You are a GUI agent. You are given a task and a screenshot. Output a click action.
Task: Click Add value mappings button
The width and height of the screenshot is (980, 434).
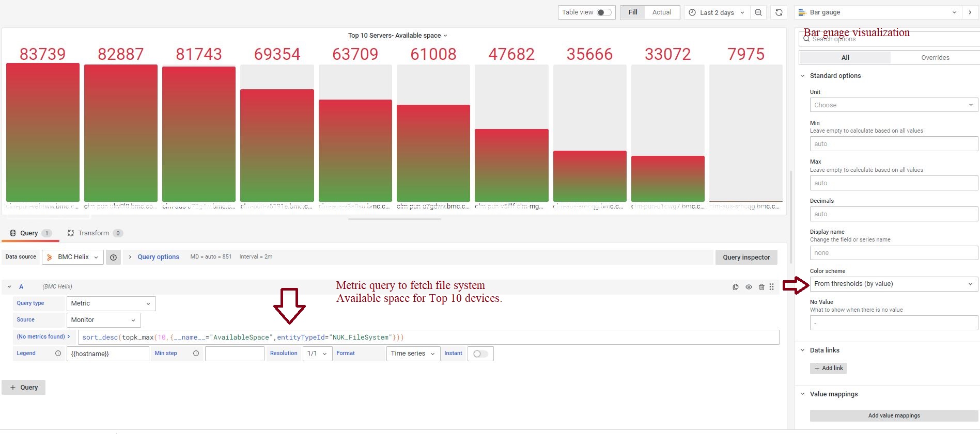click(894, 416)
